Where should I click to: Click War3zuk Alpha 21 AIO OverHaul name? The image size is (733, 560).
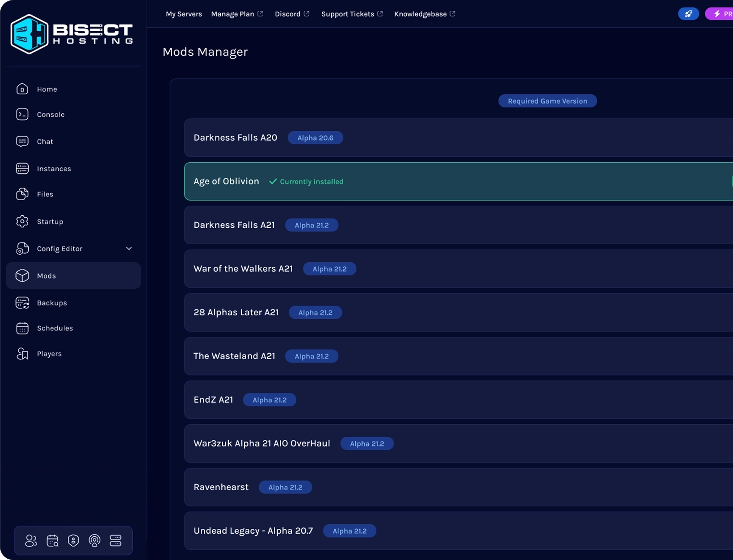click(262, 443)
